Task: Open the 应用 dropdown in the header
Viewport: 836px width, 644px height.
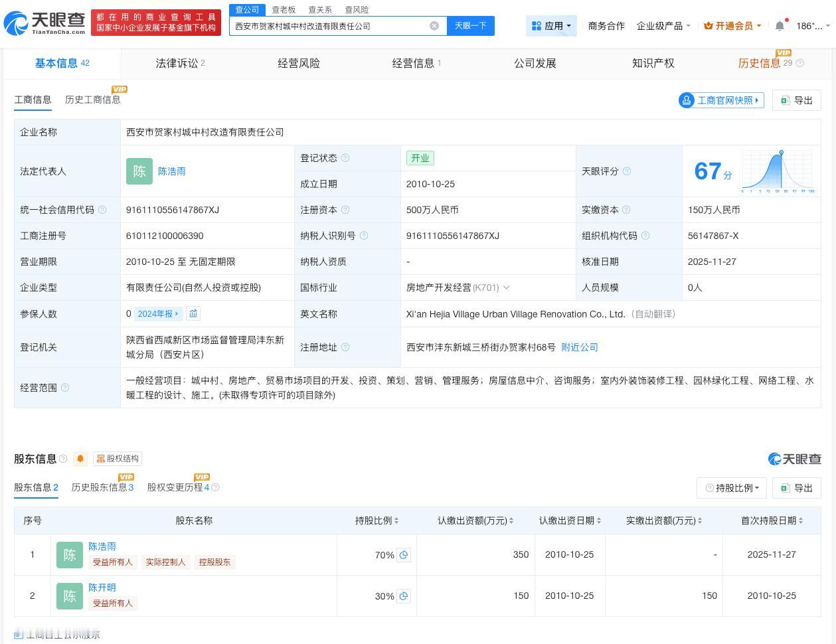Action: [x=552, y=26]
